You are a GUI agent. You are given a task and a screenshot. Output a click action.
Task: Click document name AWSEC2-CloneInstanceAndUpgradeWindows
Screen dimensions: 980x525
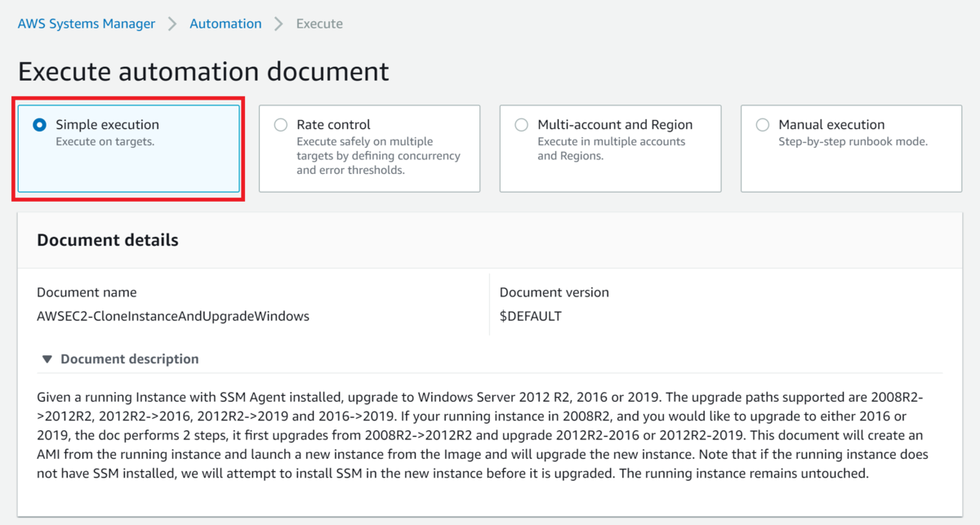[173, 316]
